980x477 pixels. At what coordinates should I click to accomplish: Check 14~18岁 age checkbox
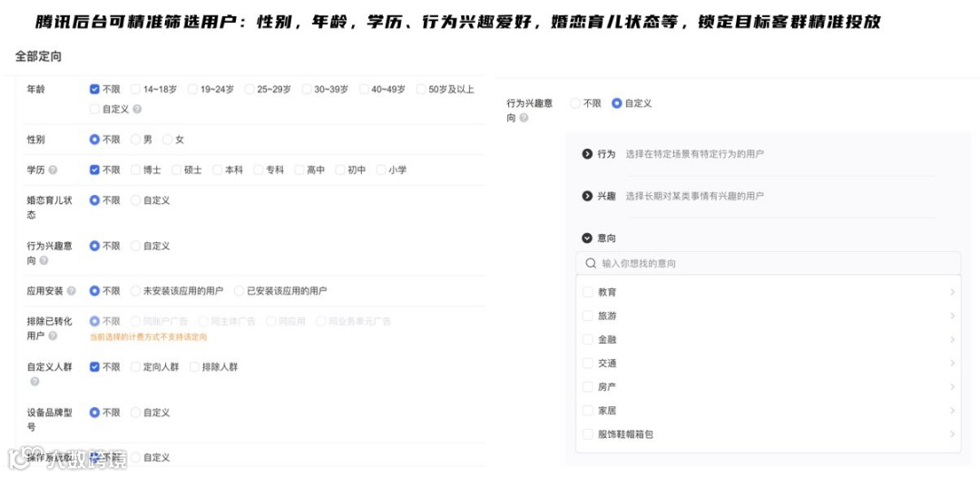135,89
